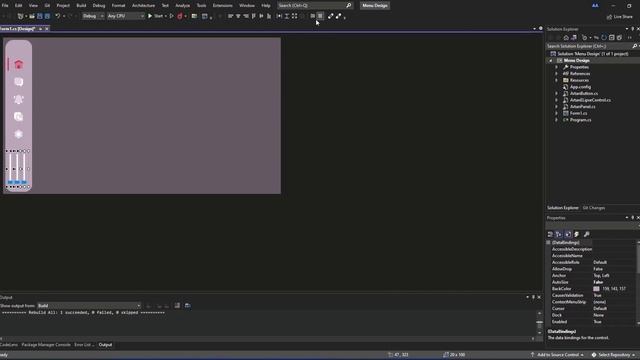Collapse the Menu Design project node
Image resolution: width=640 pixels, height=360 pixels.
point(550,60)
